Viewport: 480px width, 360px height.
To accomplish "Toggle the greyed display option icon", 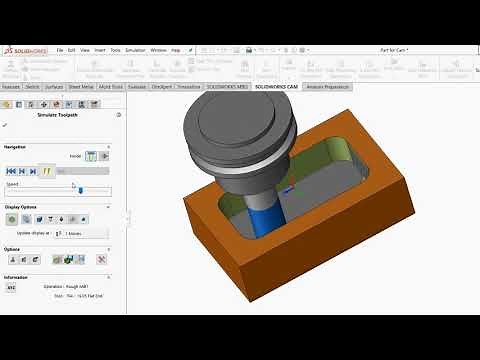I will click(x=72, y=219).
